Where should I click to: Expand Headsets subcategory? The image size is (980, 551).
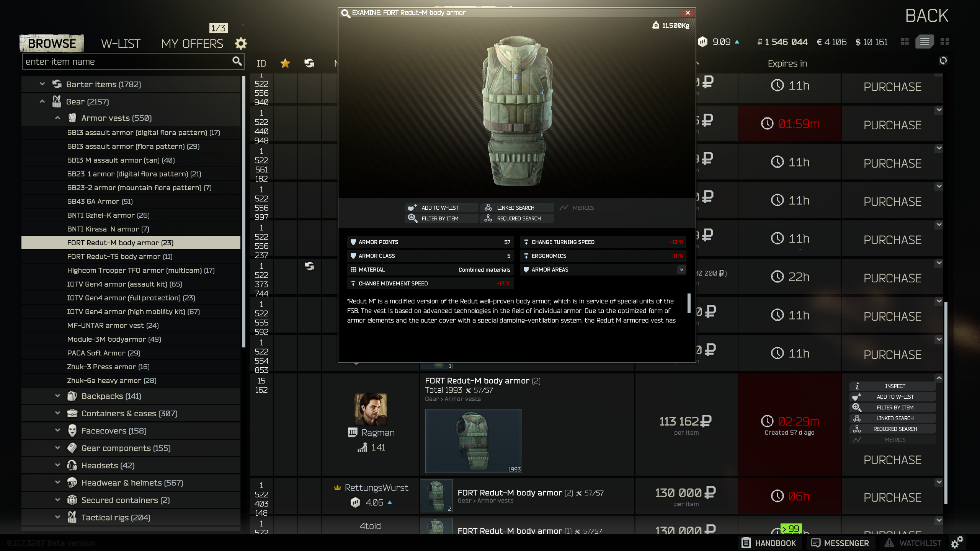58,465
